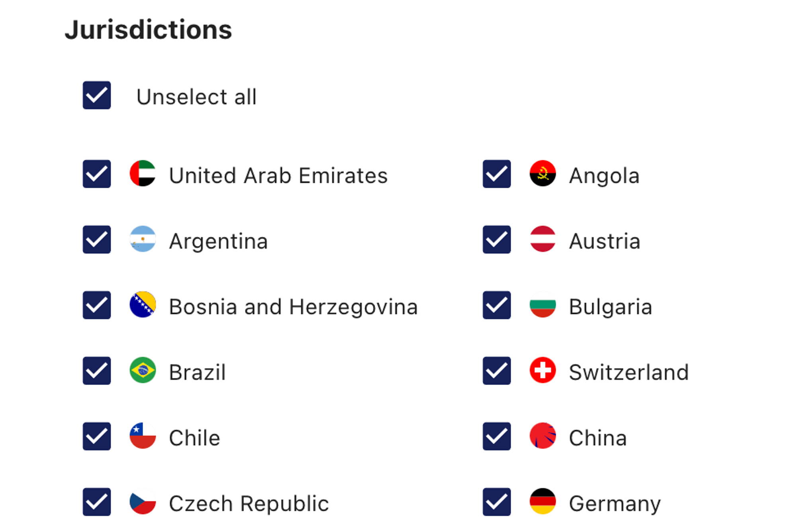Click the Angola flag icon
788x532 pixels.
point(543,173)
